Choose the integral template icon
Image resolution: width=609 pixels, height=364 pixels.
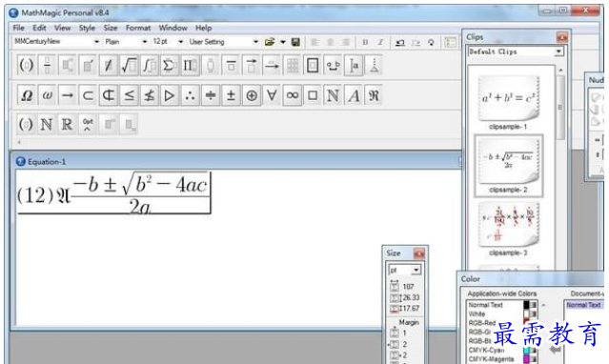click(x=149, y=65)
